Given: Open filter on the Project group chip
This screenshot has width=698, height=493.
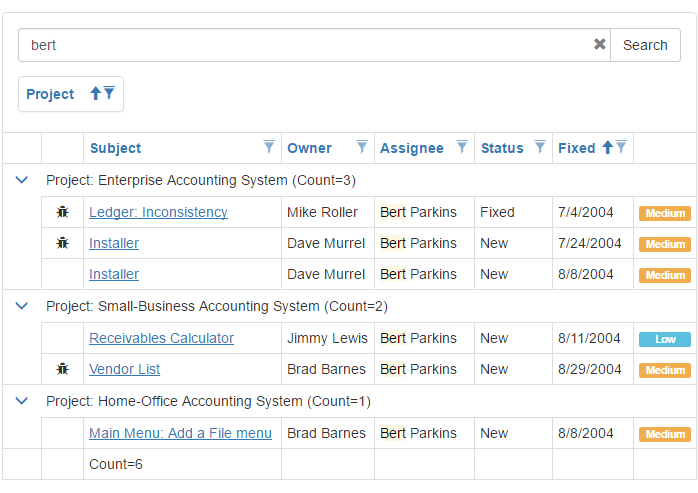Looking at the screenshot, I should (109, 93).
